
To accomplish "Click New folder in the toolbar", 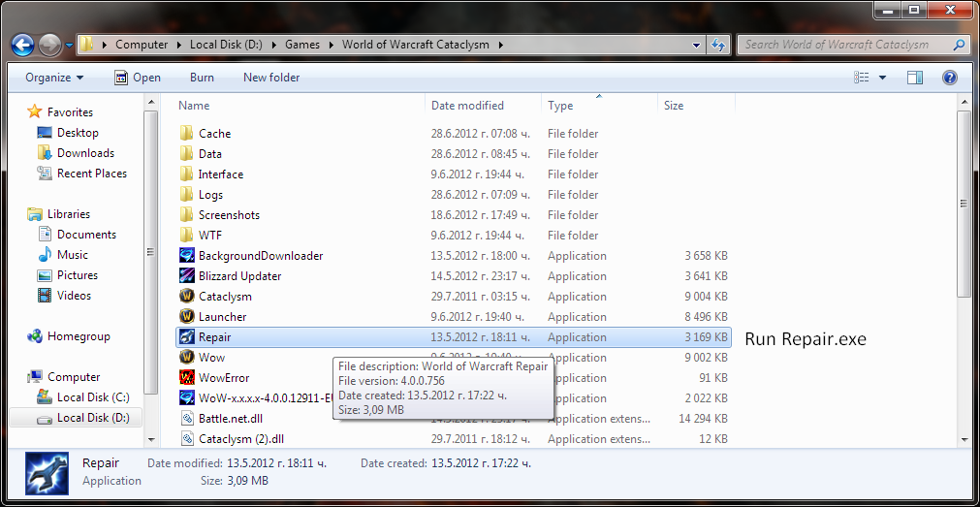I will [271, 78].
